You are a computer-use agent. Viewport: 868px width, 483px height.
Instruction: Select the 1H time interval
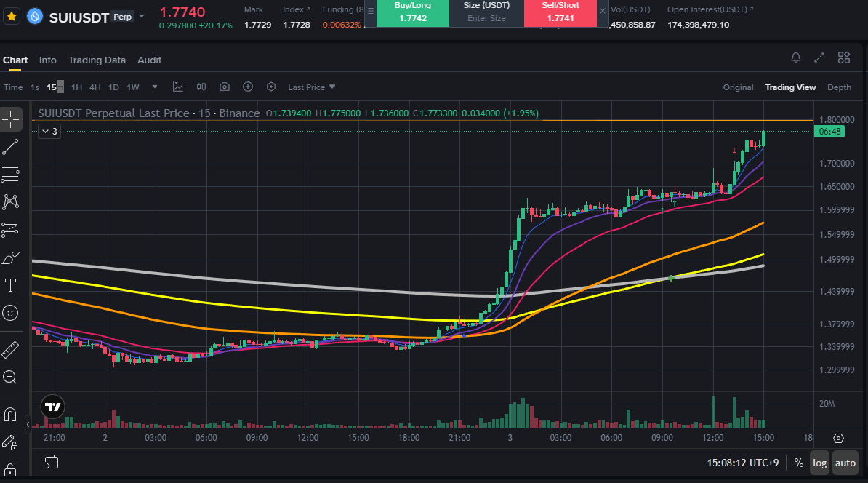(x=76, y=87)
